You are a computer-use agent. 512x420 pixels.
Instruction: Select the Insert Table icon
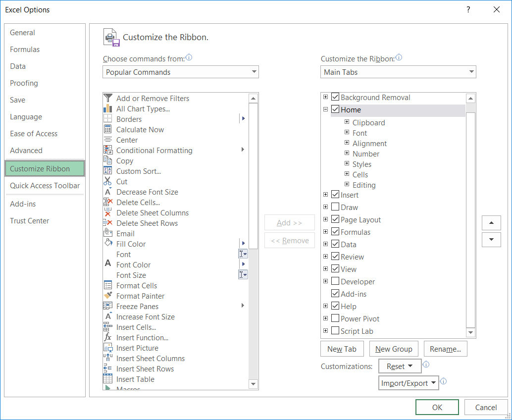click(x=107, y=379)
